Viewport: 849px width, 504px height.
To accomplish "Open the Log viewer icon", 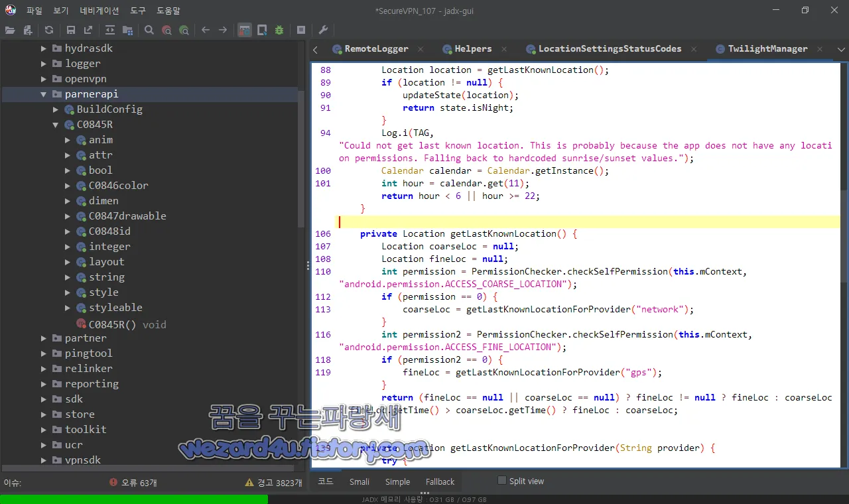I will tap(301, 30).
